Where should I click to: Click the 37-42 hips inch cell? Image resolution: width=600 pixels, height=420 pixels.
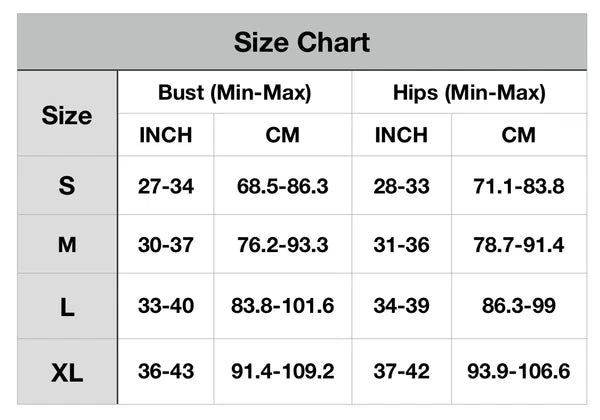coord(401,371)
